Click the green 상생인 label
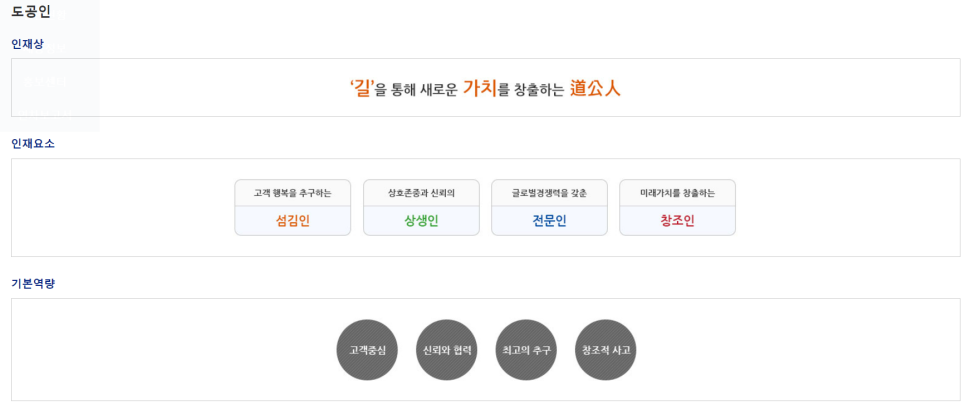This screenshot has height=405, width=966. point(421,221)
